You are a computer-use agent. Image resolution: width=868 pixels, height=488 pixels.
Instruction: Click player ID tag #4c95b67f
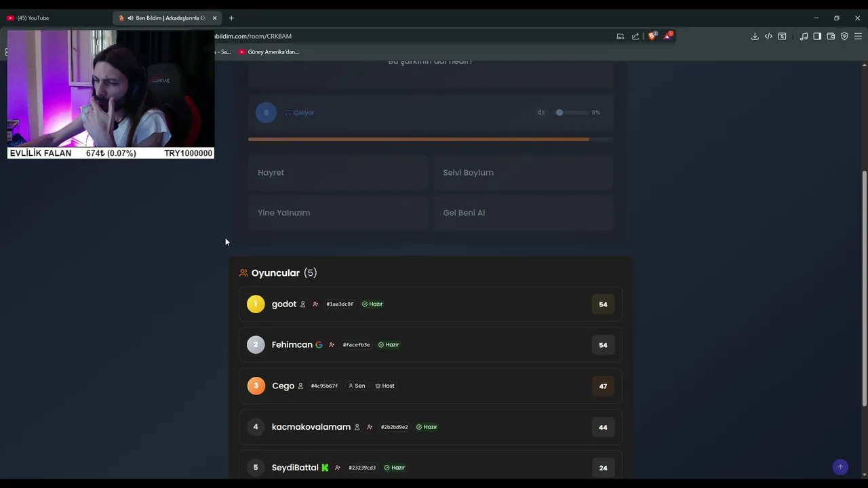[x=324, y=386]
